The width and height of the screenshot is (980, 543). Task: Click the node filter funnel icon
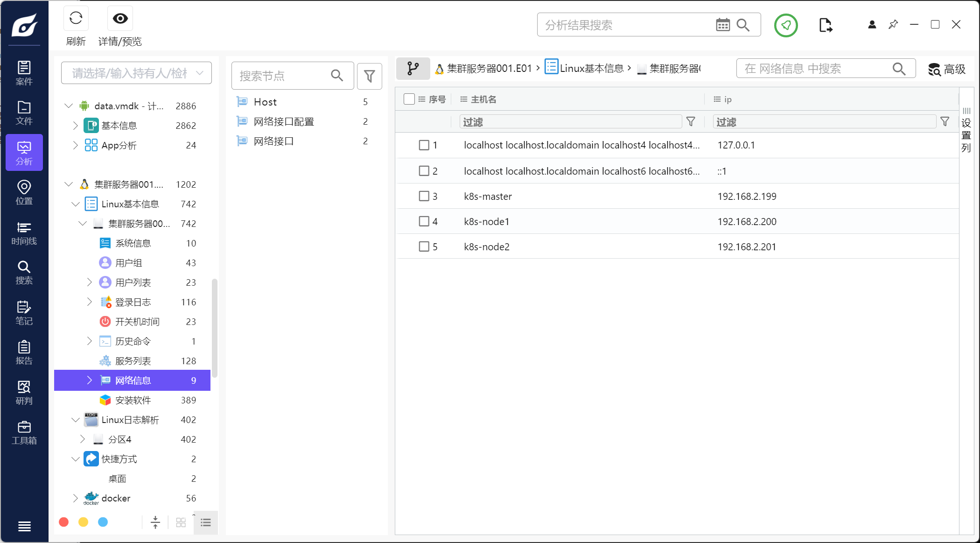369,76
